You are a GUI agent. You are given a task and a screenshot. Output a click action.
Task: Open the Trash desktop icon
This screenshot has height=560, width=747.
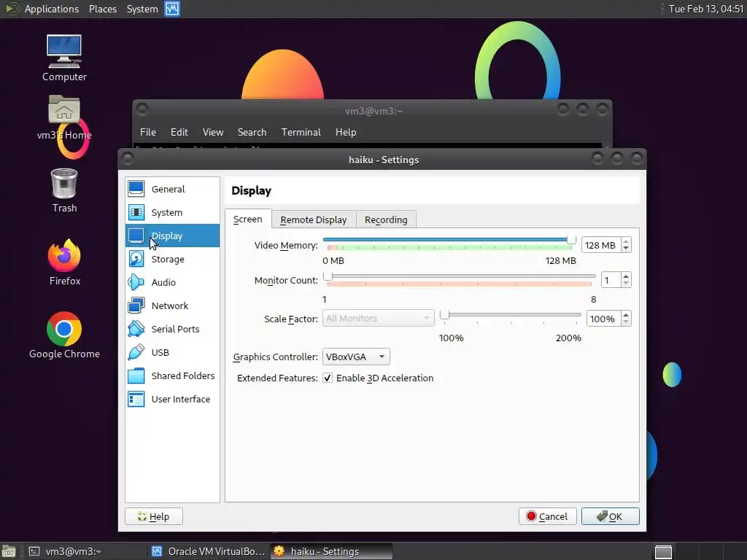[64, 183]
